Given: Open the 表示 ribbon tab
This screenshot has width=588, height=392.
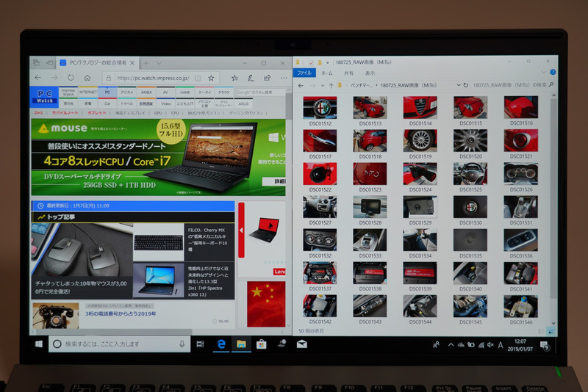Looking at the screenshot, I should (370, 73).
